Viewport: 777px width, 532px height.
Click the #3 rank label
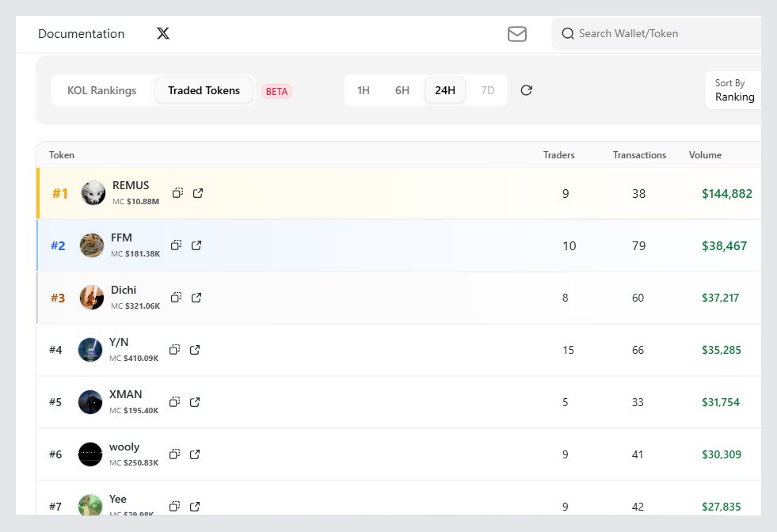58,298
